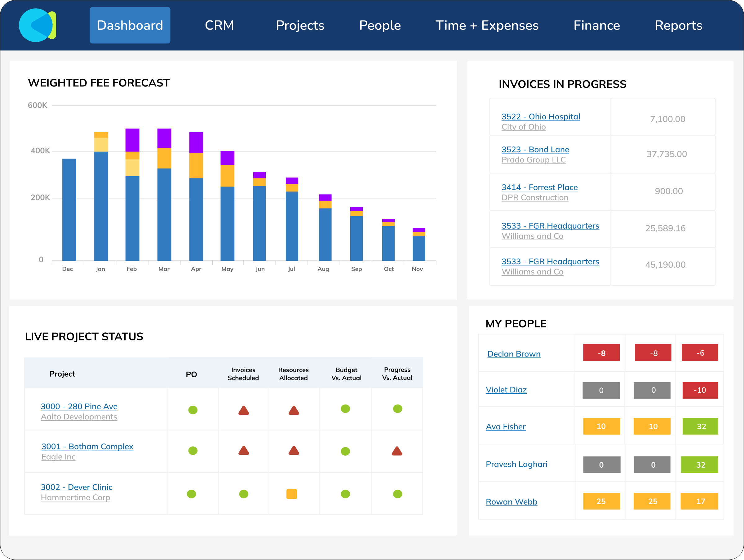
Task: Click 280 Pine Ave Budget vs. Actual indicator
Action: [x=345, y=409]
